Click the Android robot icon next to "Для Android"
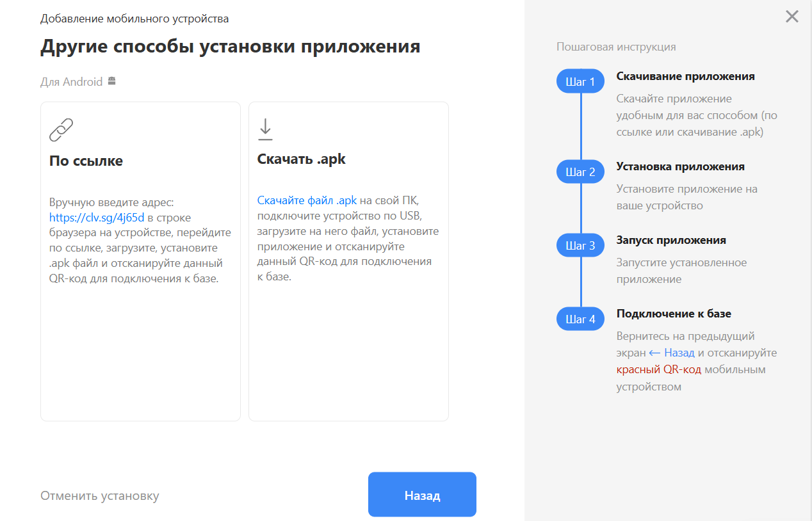Image resolution: width=812 pixels, height=521 pixels. pyautogui.click(x=112, y=81)
